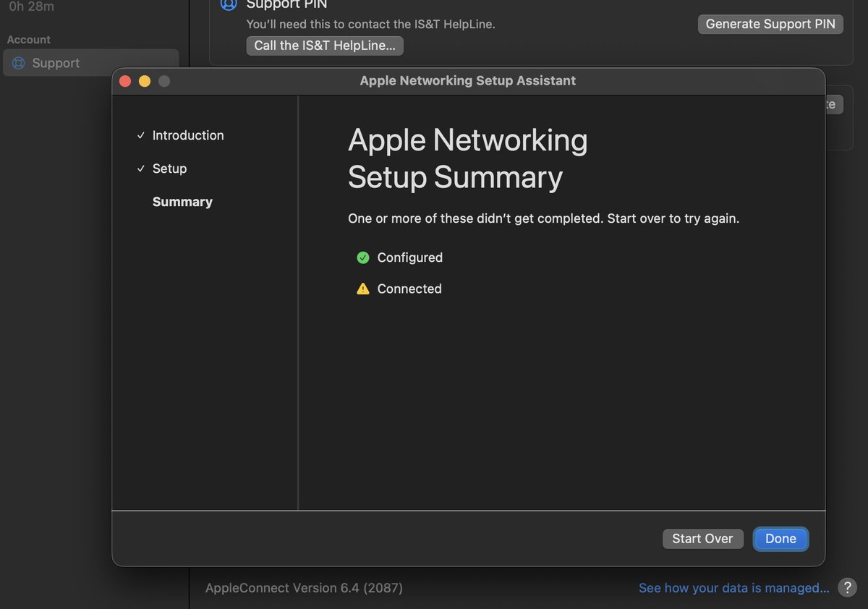868x609 pixels.
Task: Click the Apple Networking Setup Assistant title
Action: point(468,80)
